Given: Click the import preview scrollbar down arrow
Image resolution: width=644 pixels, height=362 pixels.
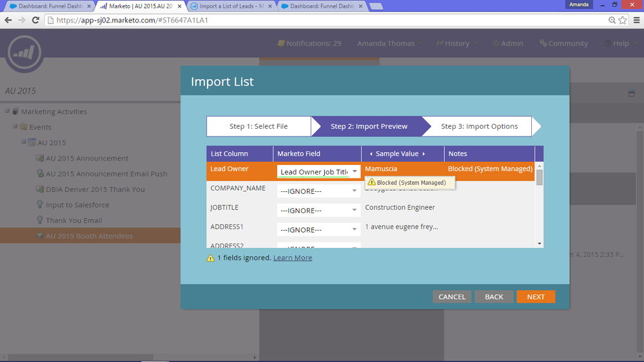Looking at the screenshot, I should point(540,243).
